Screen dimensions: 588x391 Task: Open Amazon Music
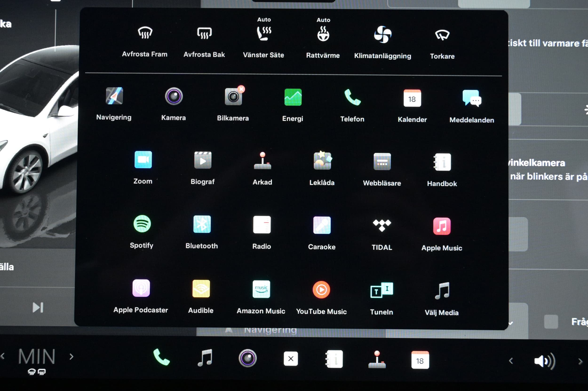[261, 297]
